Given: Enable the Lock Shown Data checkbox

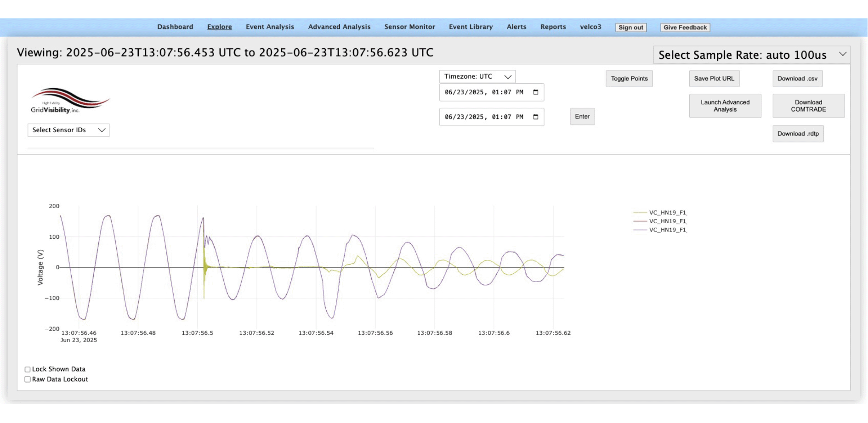Looking at the screenshot, I should (28, 369).
